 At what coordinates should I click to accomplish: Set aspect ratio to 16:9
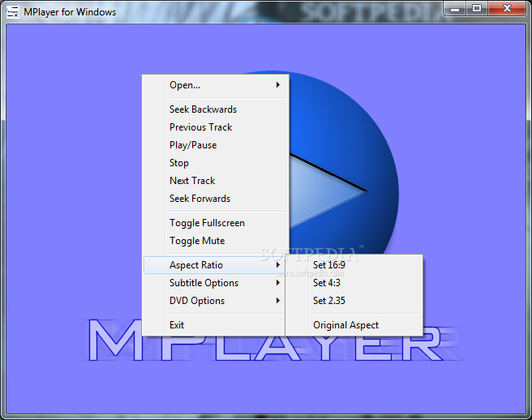pos(354,265)
